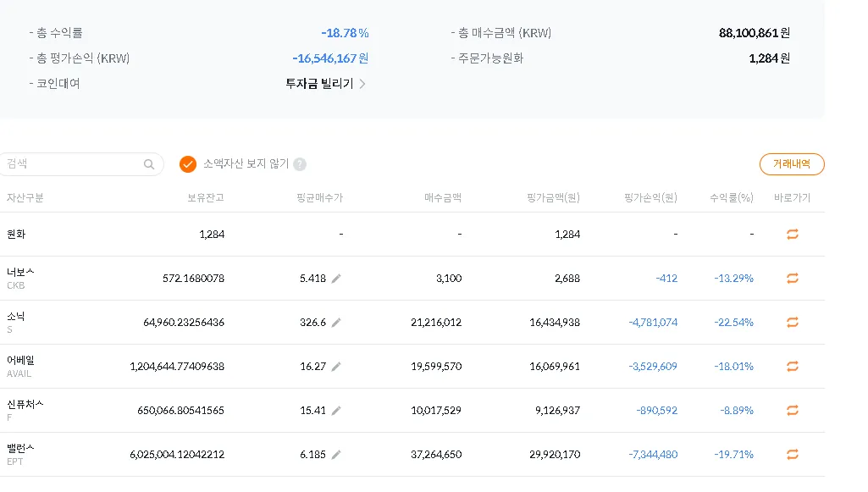868x492 pixels.
Task: Sort by the 평가손익(원) column header
Action: pos(650,197)
